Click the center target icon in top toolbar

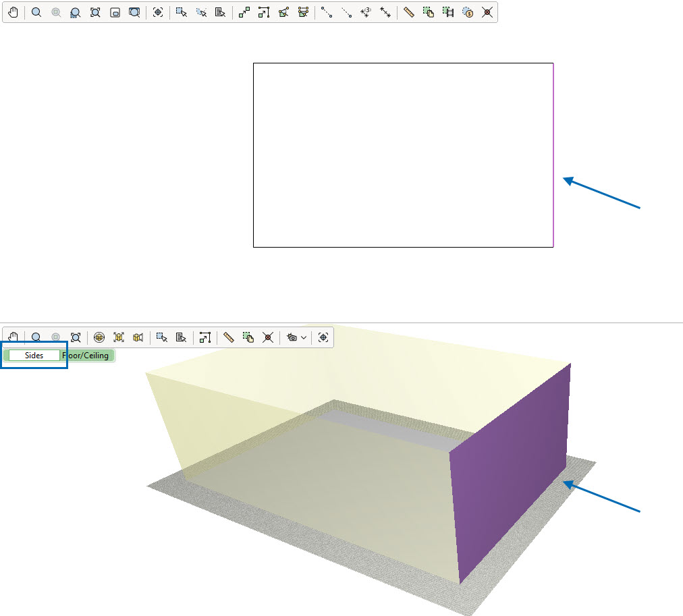[158, 12]
